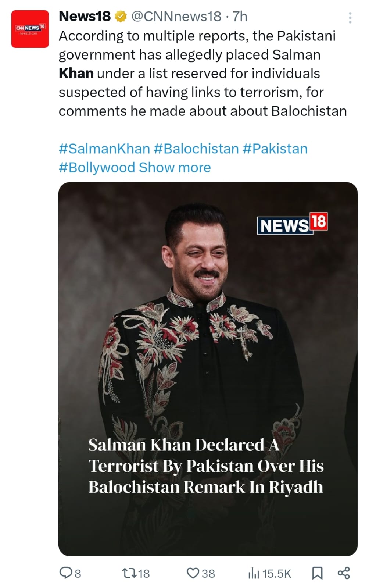
Task: View tweet analytics bar-chart icon
Action: [254, 573]
